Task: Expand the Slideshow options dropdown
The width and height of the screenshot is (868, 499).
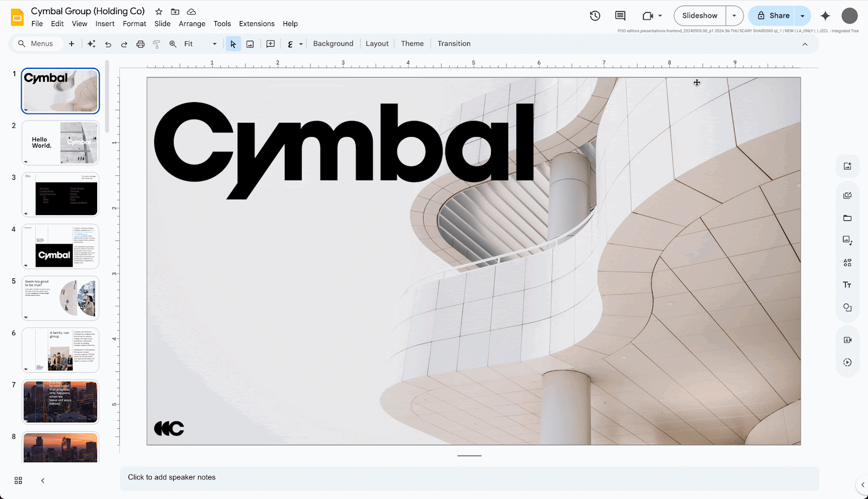Action: [735, 16]
